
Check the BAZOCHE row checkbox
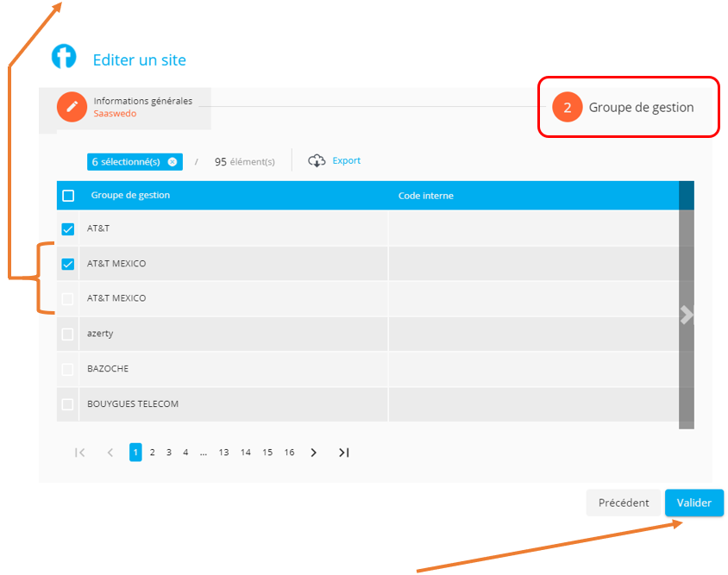pyautogui.click(x=68, y=370)
